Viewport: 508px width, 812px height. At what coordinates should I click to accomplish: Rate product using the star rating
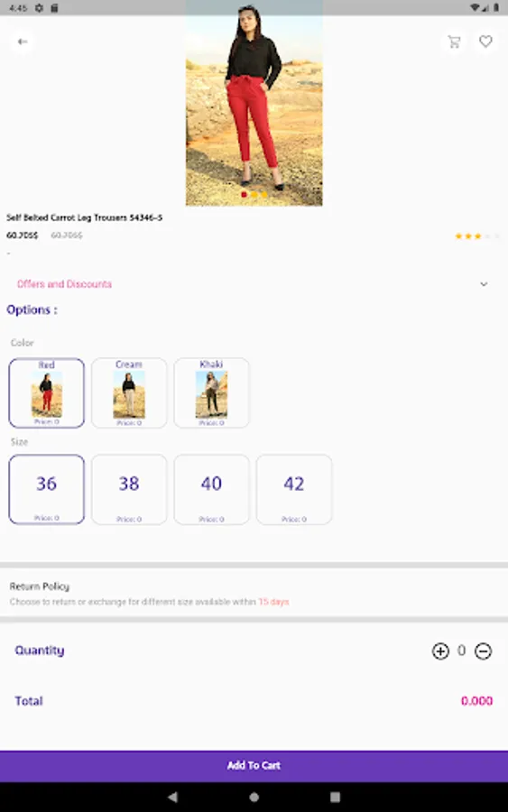pyautogui.click(x=477, y=236)
